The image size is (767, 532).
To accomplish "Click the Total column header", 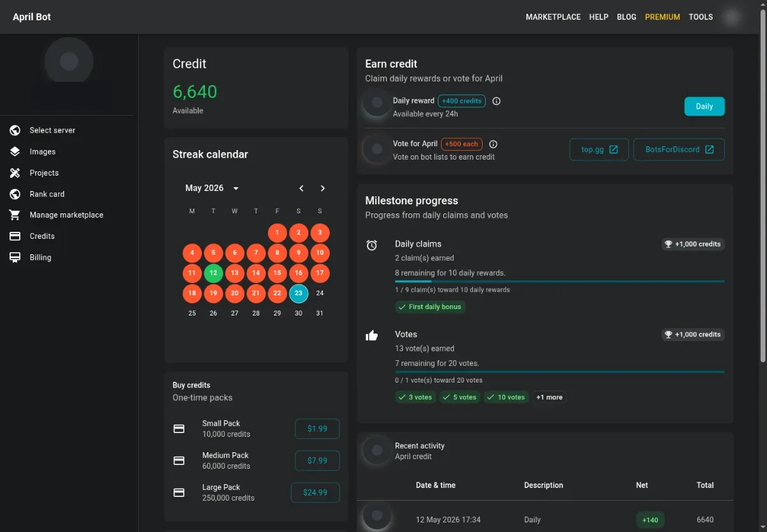I will pyautogui.click(x=705, y=485).
